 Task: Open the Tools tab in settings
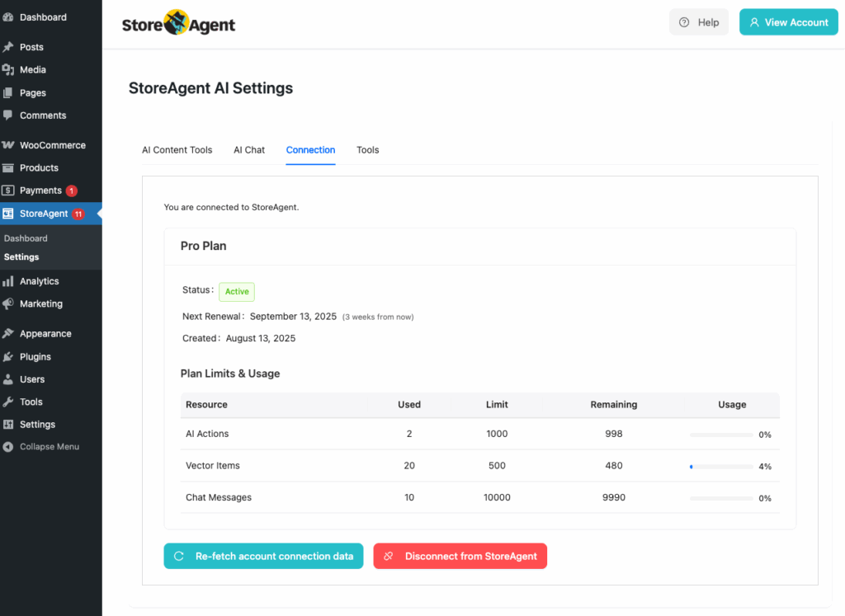(367, 150)
